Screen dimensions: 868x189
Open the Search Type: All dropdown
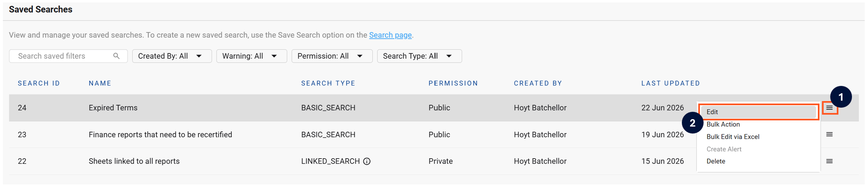pyautogui.click(x=419, y=56)
